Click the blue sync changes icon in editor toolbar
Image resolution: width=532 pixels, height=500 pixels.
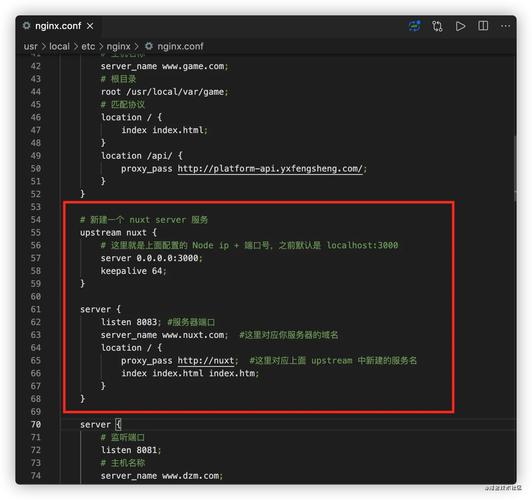[415, 26]
